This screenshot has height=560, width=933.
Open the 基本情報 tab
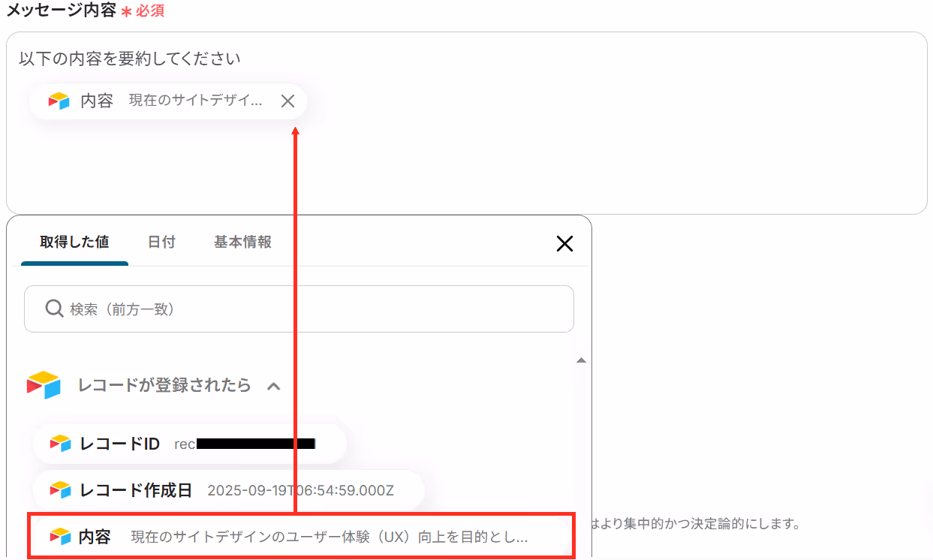tap(242, 242)
